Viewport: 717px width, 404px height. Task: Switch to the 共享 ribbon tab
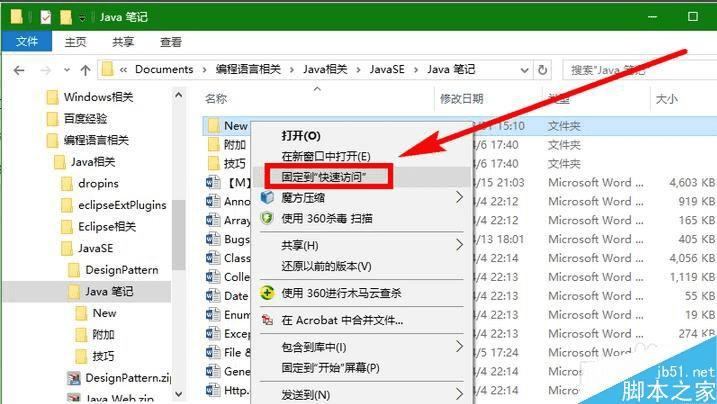click(123, 42)
